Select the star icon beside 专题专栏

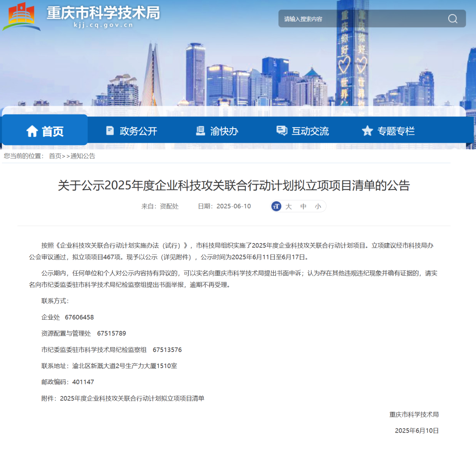pyautogui.click(x=367, y=130)
